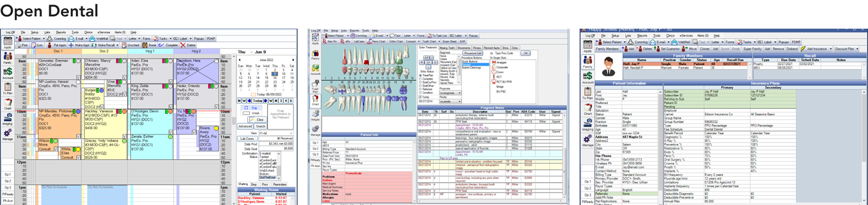Click Print in the schedule window toolbar
The width and height of the screenshot is (868, 205).
tap(22, 45)
